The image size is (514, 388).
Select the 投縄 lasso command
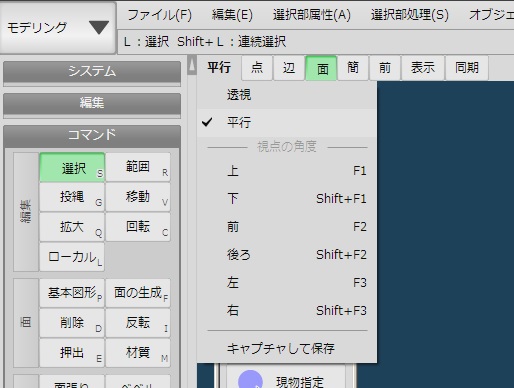[x=72, y=197]
